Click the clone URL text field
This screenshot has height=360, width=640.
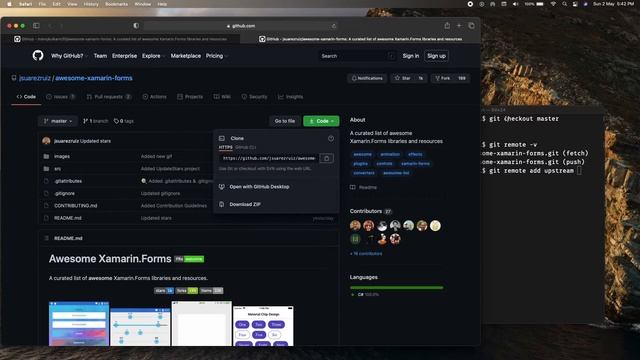269,158
